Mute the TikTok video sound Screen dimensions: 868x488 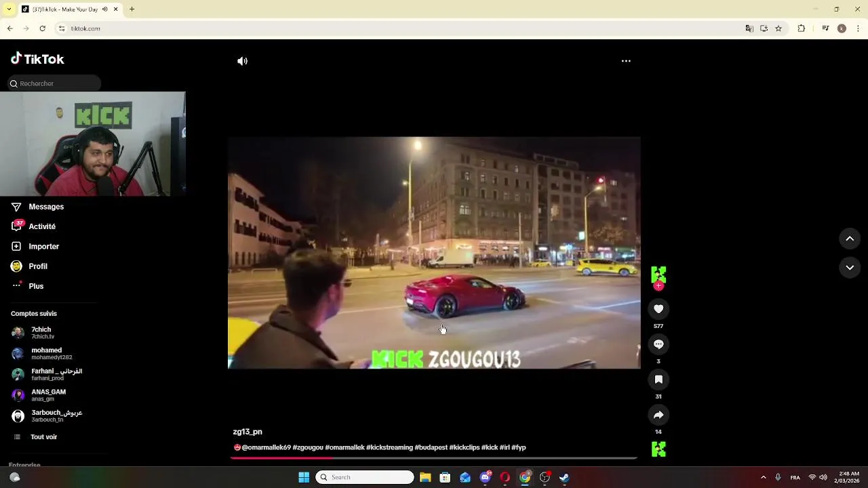[242, 61]
